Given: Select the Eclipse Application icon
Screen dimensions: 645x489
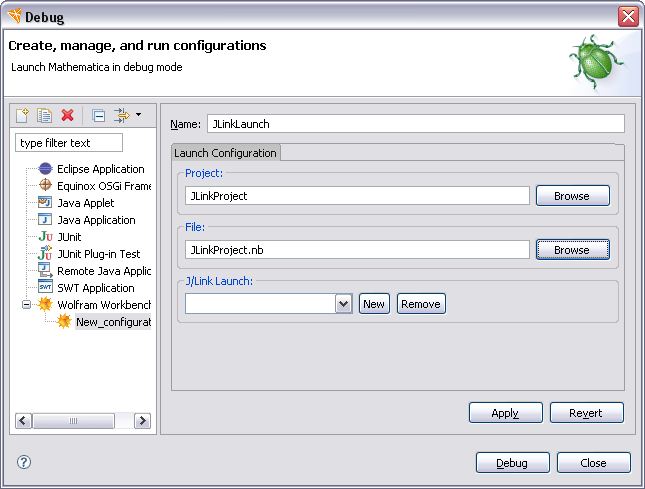Looking at the screenshot, I should pos(45,169).
